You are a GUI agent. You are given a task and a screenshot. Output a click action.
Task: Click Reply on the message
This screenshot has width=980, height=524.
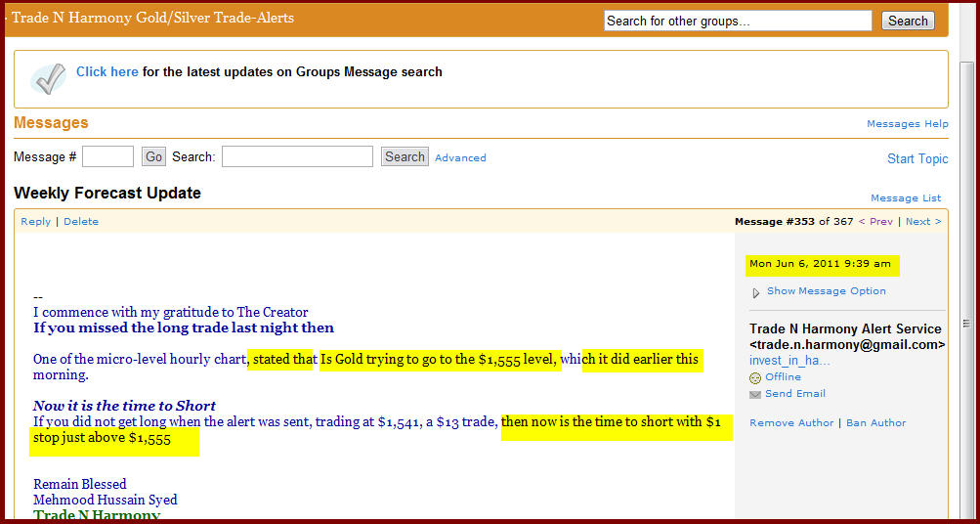pyautogui.click(x=35, y=221)
